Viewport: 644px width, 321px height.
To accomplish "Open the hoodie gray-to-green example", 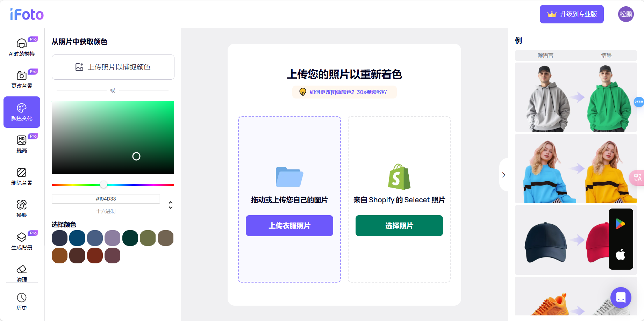I will pos(576,97).
